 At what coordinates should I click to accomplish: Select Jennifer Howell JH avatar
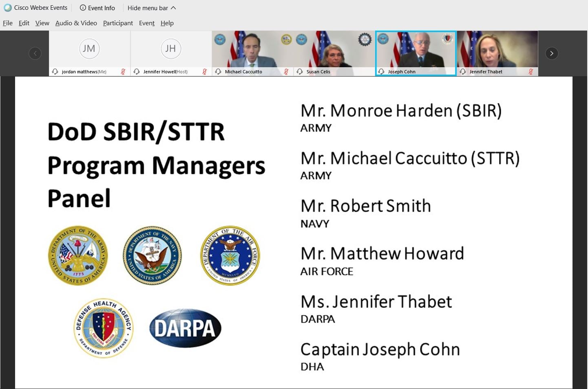pos(170,48)
